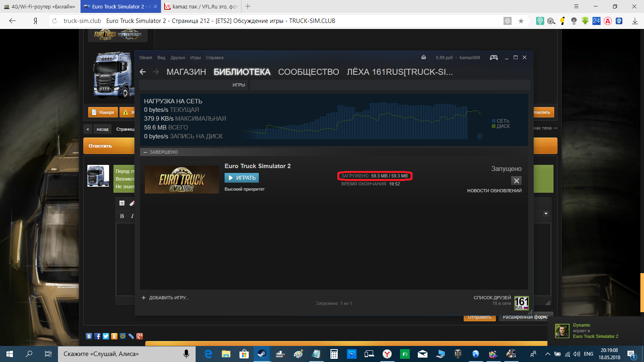The width and height of the screenshot is (644, 362).
Task: Toggle bold B in forum editor
Action: [x=122, y=216]
